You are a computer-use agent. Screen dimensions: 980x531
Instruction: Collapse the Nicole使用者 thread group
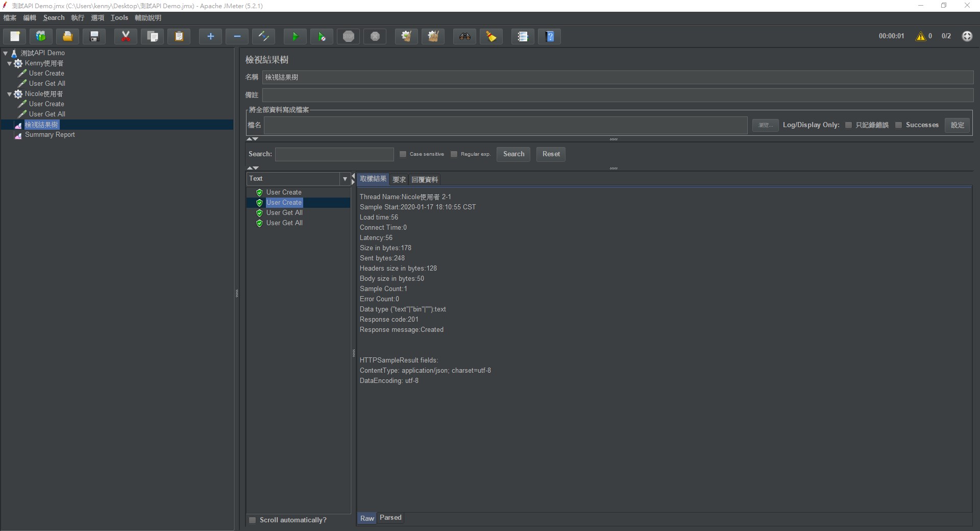coord(9,94)
